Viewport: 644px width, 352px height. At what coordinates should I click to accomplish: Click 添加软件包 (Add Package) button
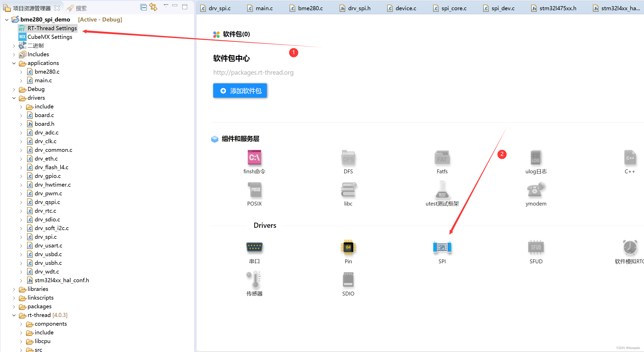(x=241, y=90)
